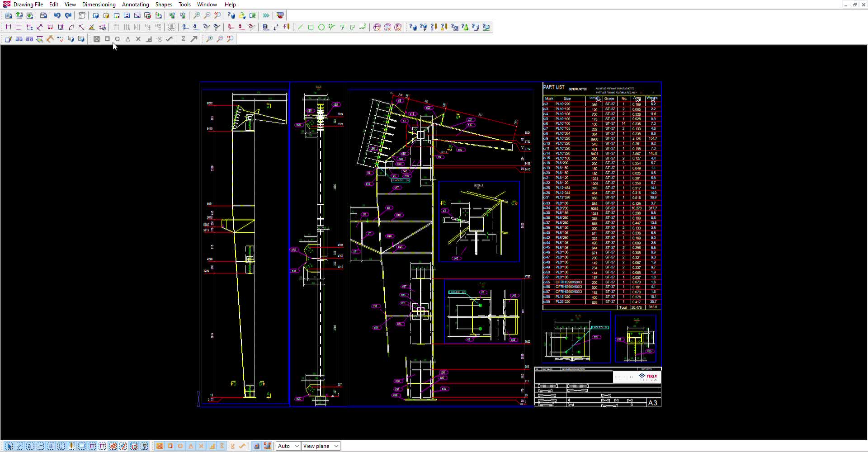Open the Annotating menu
Viewport: 868px width, 452px height.
136,5
